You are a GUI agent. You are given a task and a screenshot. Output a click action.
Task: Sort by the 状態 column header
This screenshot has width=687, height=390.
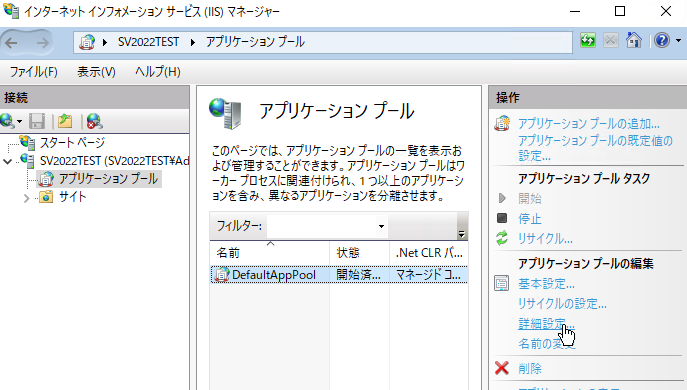(x=359, y=253)
